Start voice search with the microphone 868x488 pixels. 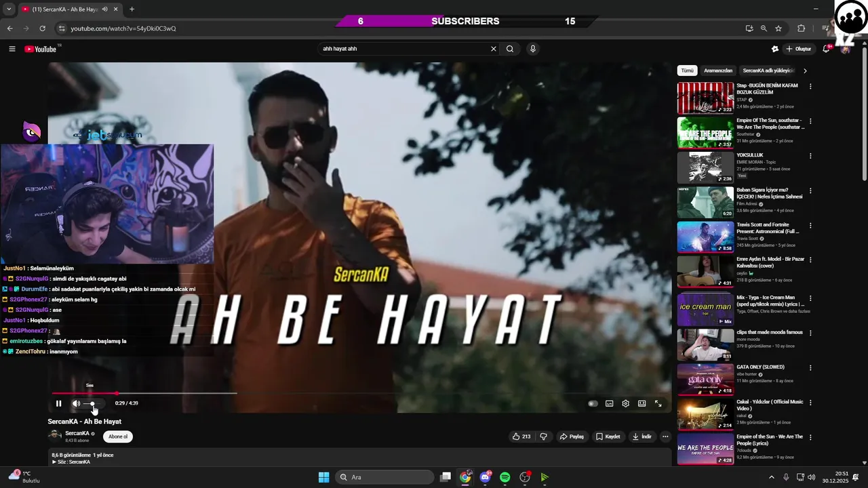click(533, 49)
